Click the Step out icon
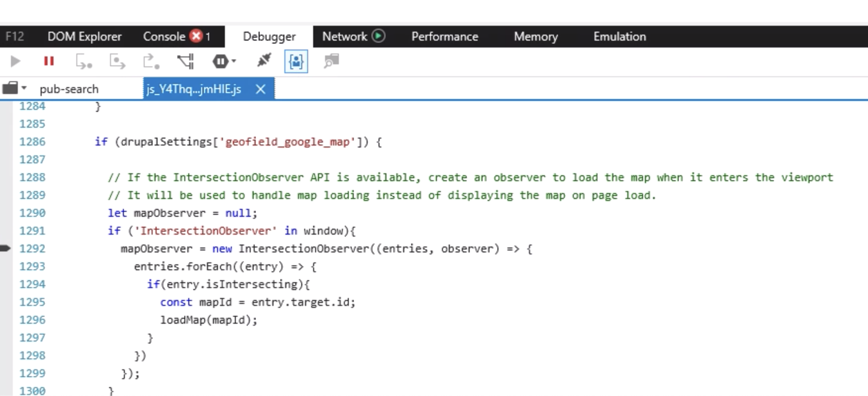This screenshot has width=868, height=396. pyautogui.click(x=151, y=61)
